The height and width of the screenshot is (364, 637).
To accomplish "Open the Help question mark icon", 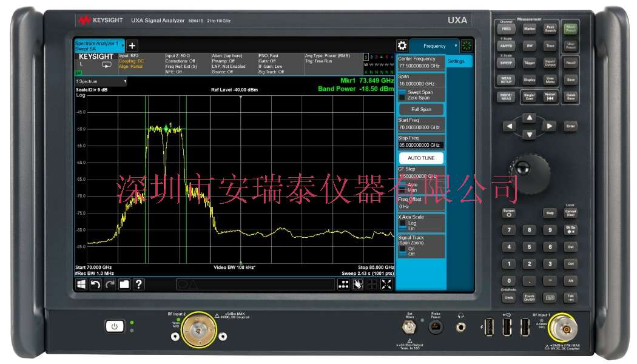I will tap(138, 284).
